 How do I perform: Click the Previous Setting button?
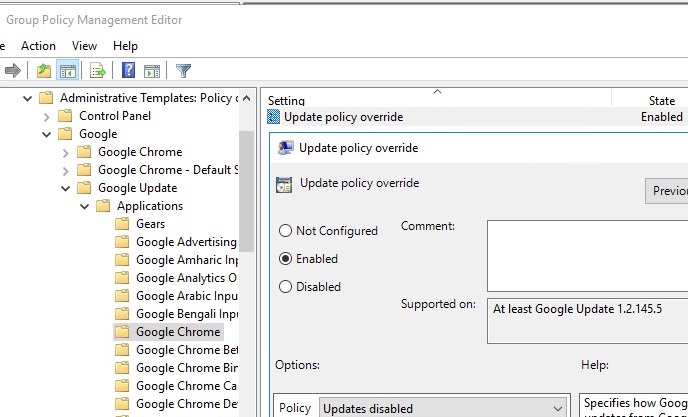click(x=668, y=191)
